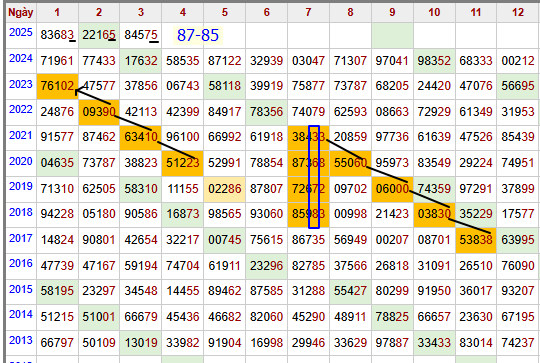Click the cell reading 66797
Screen dimensions: 540x363
pos(58,343)
